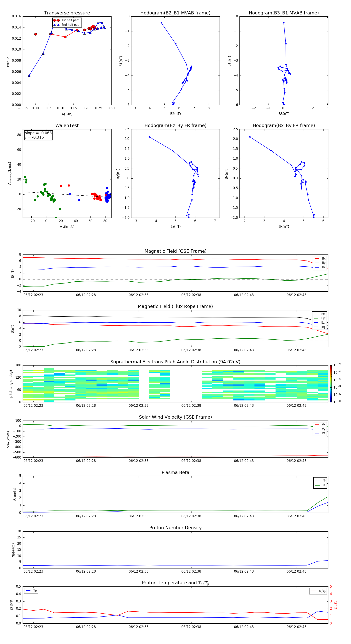Viewport: 351px width, 644px height.
Task: Click the 'Pt(nPa)' y-axis label
Action: [8, 61]
